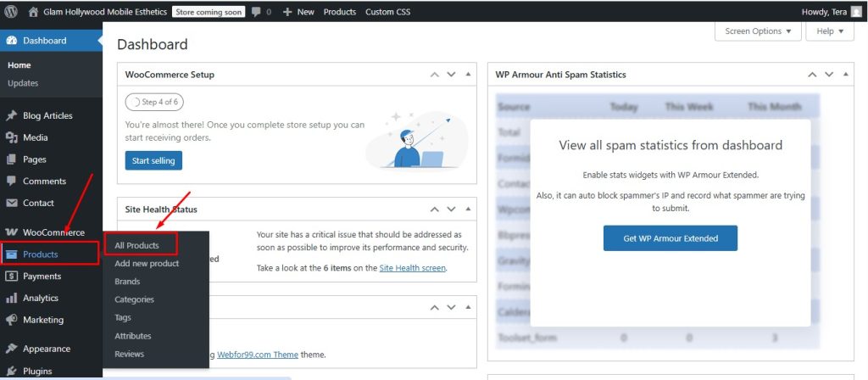This screenshot has width=868, height=380.
Task: Click the Start selling button
Action: coord(153,160)
